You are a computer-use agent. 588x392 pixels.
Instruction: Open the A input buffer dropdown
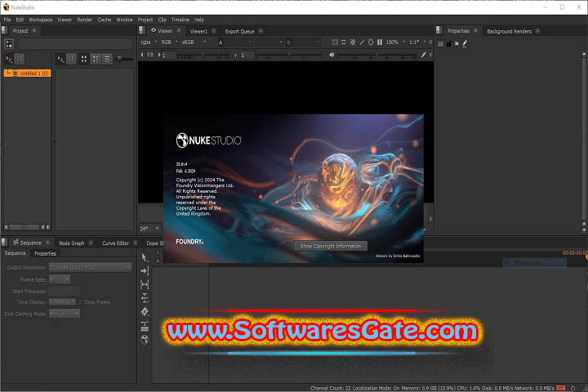click(234, 42)
